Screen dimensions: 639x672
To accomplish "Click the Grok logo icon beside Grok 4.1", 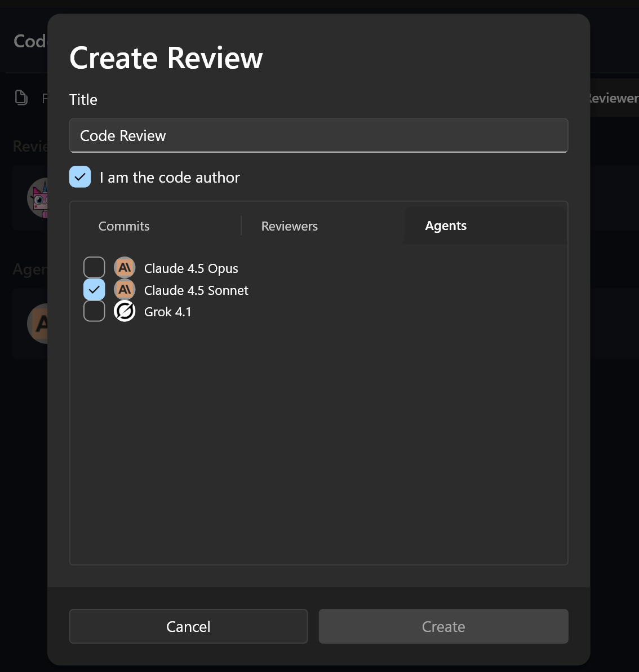I will click(x=125, y=311).
